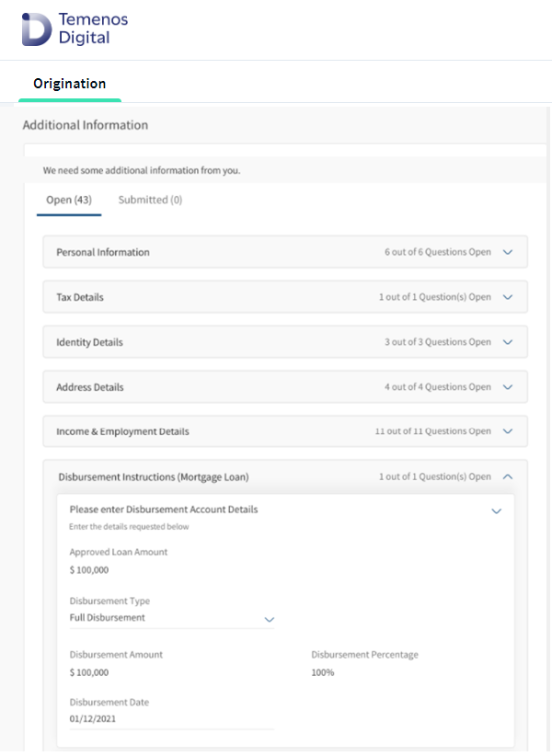
Task: Click the Address Details heading
Action: [x=89, y=387]
